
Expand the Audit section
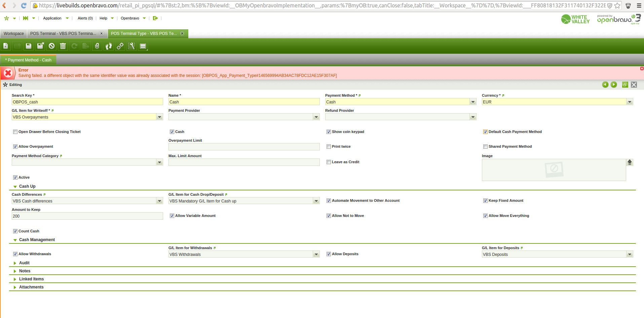24,263
